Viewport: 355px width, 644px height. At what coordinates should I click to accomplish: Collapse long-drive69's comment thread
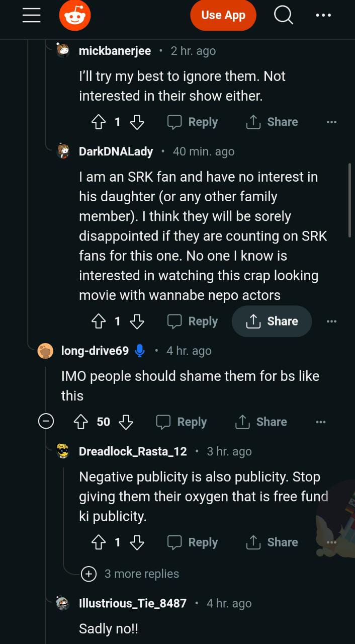pyautogui.click(x=46, y=422)
